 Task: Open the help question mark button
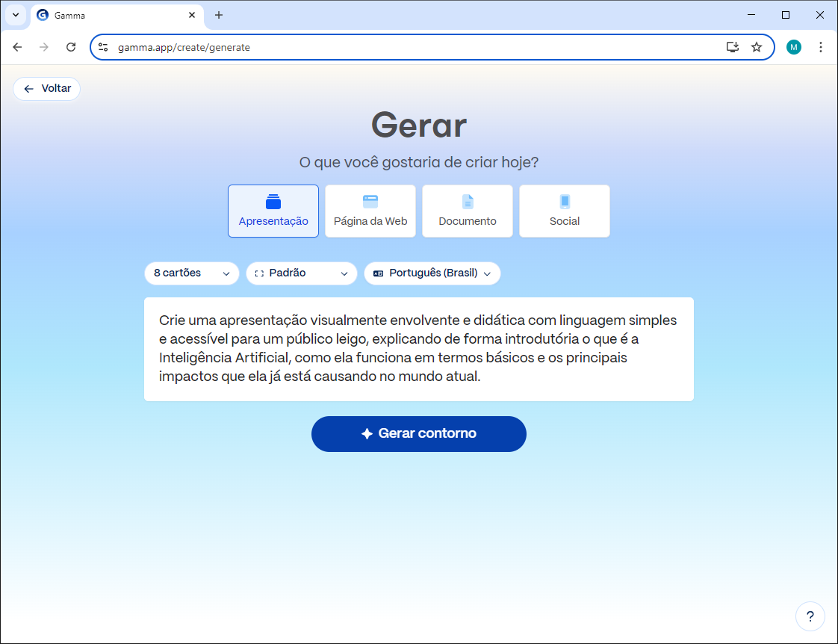tap(810, 617)
